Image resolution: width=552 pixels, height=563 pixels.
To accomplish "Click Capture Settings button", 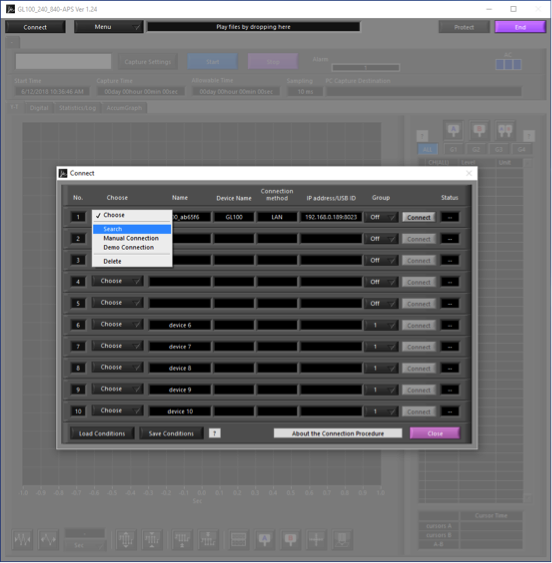I will point(148,62).
